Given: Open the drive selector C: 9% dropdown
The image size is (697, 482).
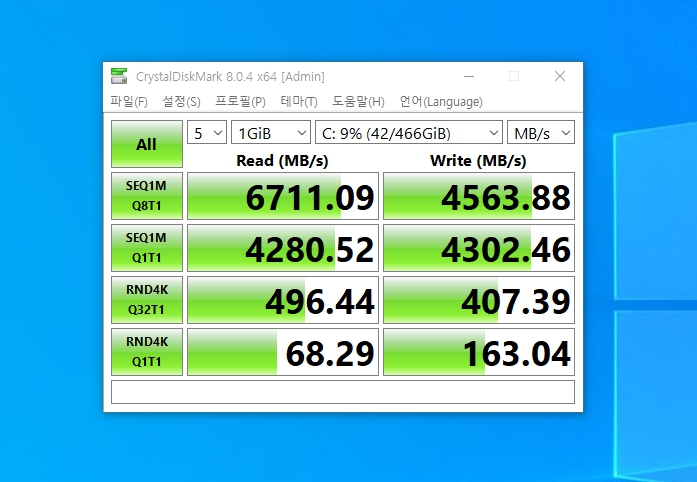Looking at the screenshot, I should click(x=409, y=133).
